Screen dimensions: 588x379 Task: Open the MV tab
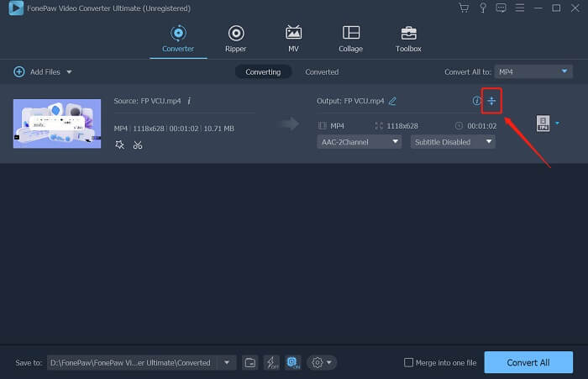(x=293, y=39)
